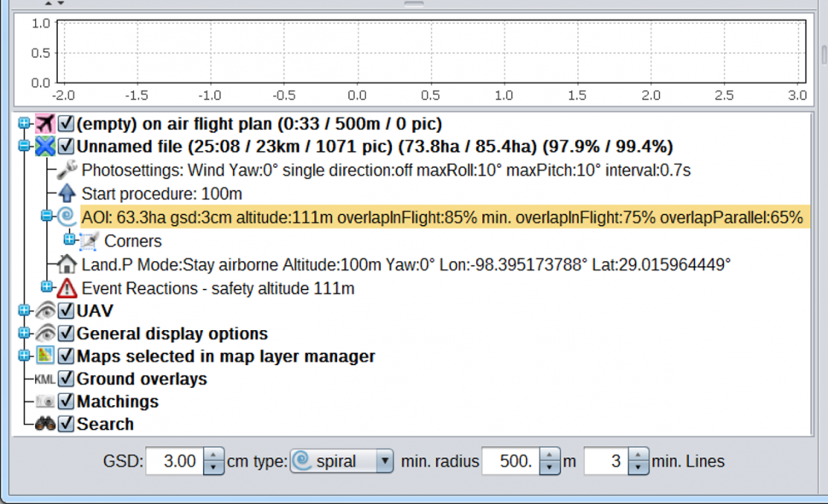Disable the General display options checkbox
This screenshot has width=828, height=504.
tap(66, 333)
